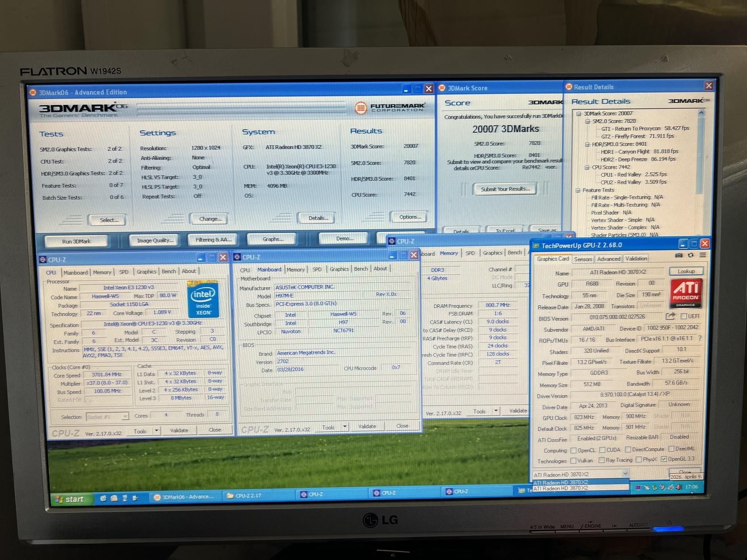Screen dimensions: 747x560
Task: Click the Result Details vertical scrollbar thumb
Action: (701, 155)
